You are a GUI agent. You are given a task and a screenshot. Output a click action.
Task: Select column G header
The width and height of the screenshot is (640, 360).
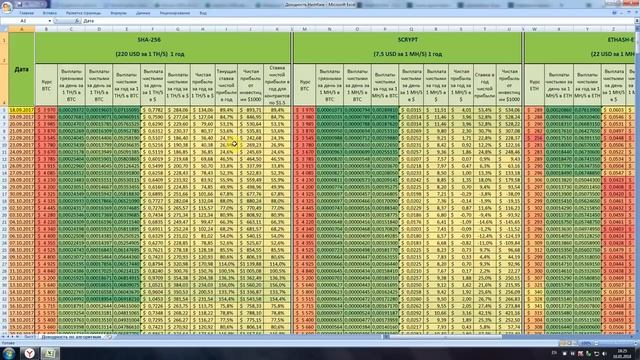[178, 29]
